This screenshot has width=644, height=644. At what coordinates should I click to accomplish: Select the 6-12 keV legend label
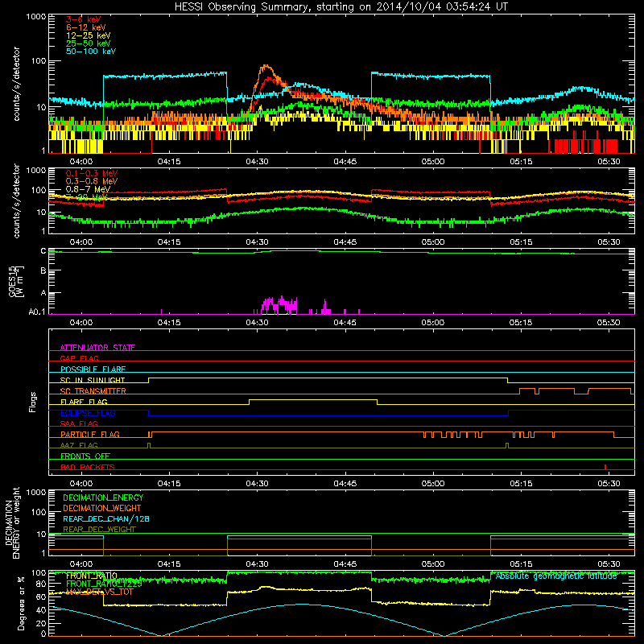pyautogui.click(x=86, y=27)
